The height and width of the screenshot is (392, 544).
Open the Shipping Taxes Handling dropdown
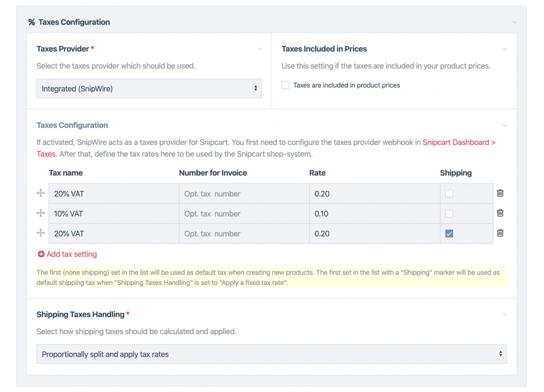271,354
